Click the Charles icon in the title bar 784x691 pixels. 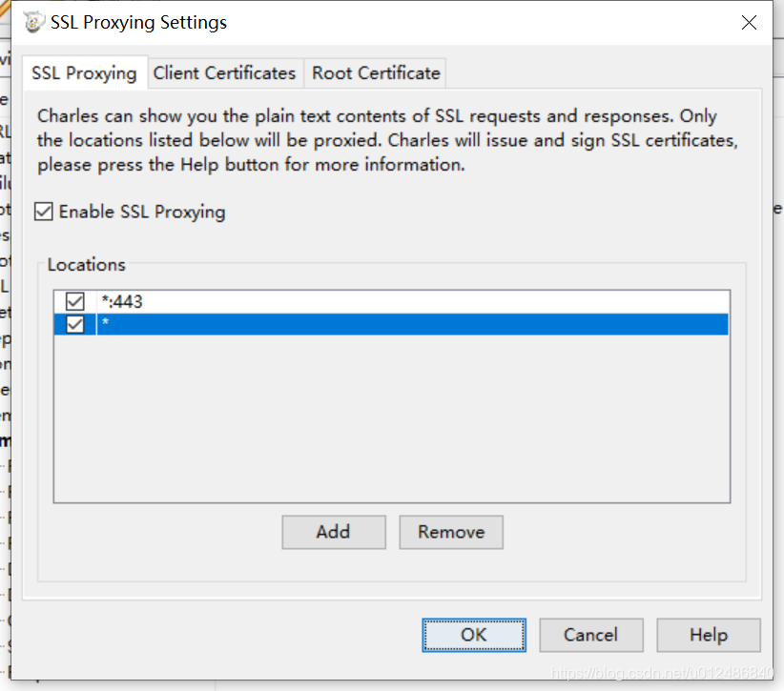[34, 22]
